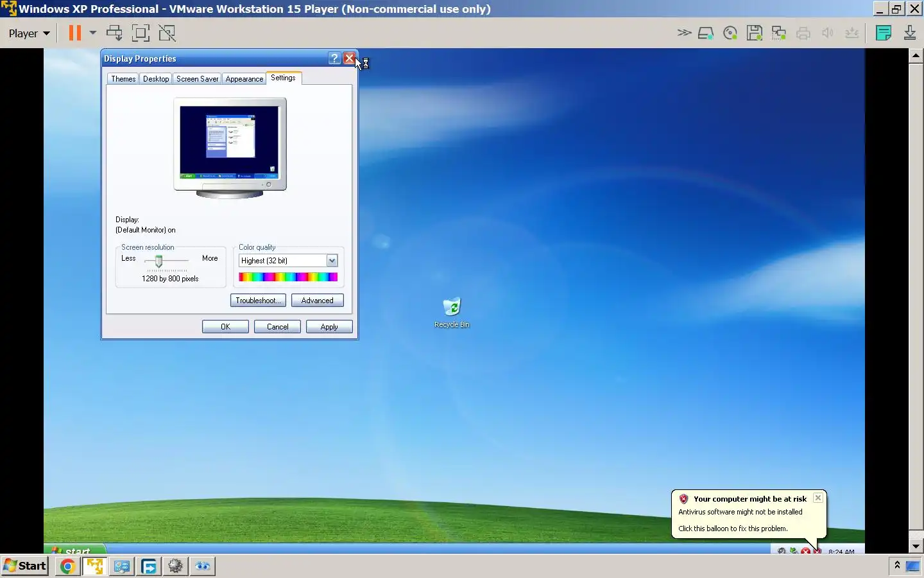Click the Display Properties help question mark
924x578 pixels.
tap(334, 58)
